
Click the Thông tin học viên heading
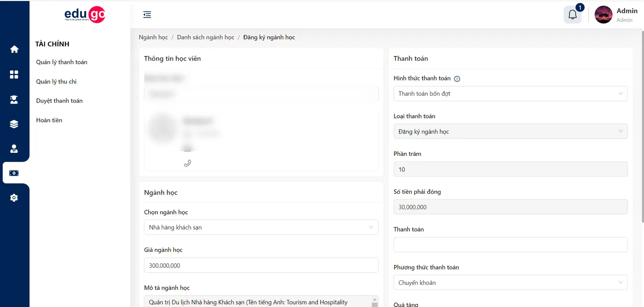pos(172,58)
